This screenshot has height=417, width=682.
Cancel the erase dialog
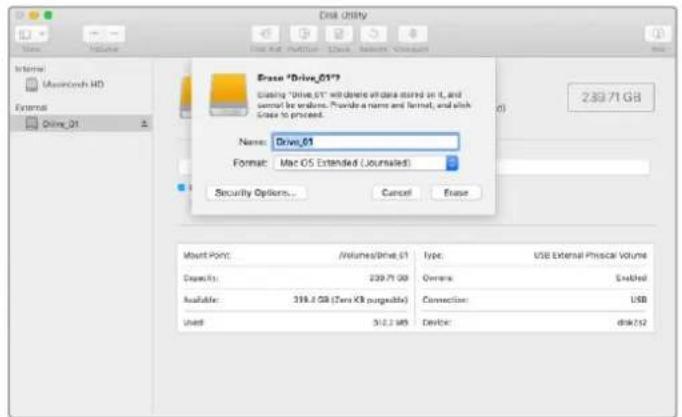[x=396, y=193]
